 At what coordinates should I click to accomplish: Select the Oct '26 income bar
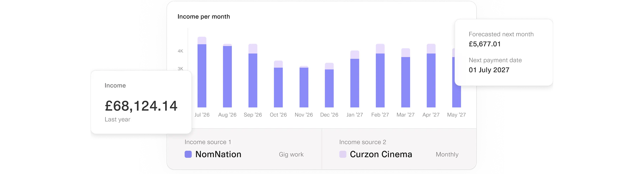[x=278, y=84]
